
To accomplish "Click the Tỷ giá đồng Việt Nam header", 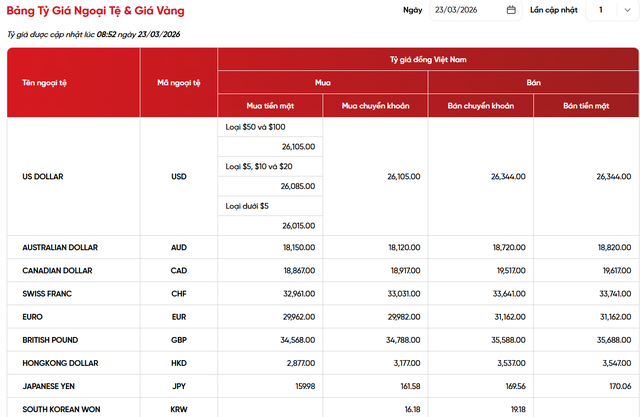I will coord(428,60).
